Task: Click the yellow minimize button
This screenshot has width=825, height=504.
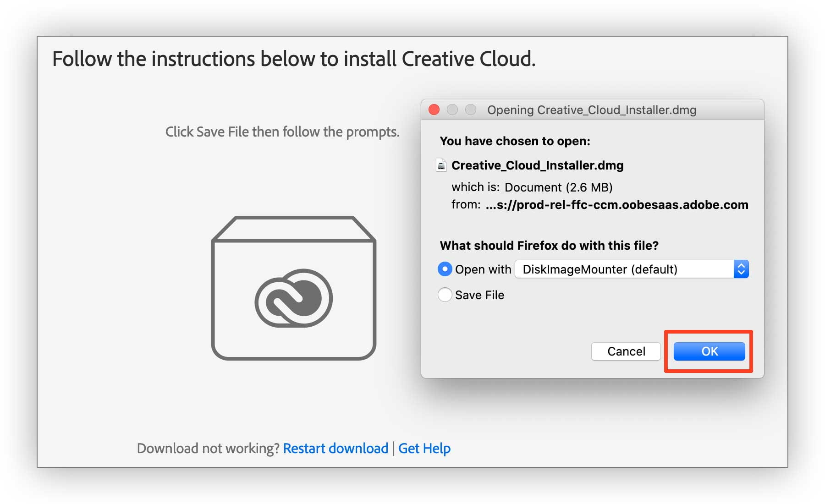Action: pyautogui.click(x=453, y=110)
